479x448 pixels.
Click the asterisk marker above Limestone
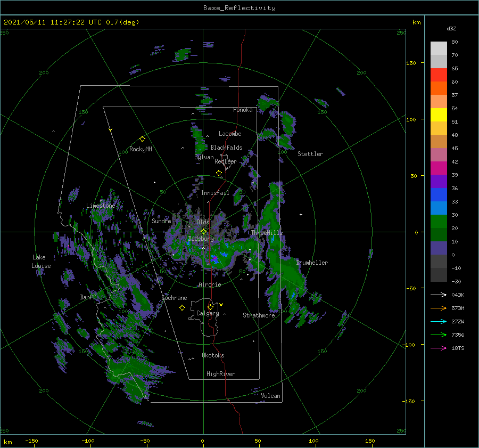pos(101,201)
